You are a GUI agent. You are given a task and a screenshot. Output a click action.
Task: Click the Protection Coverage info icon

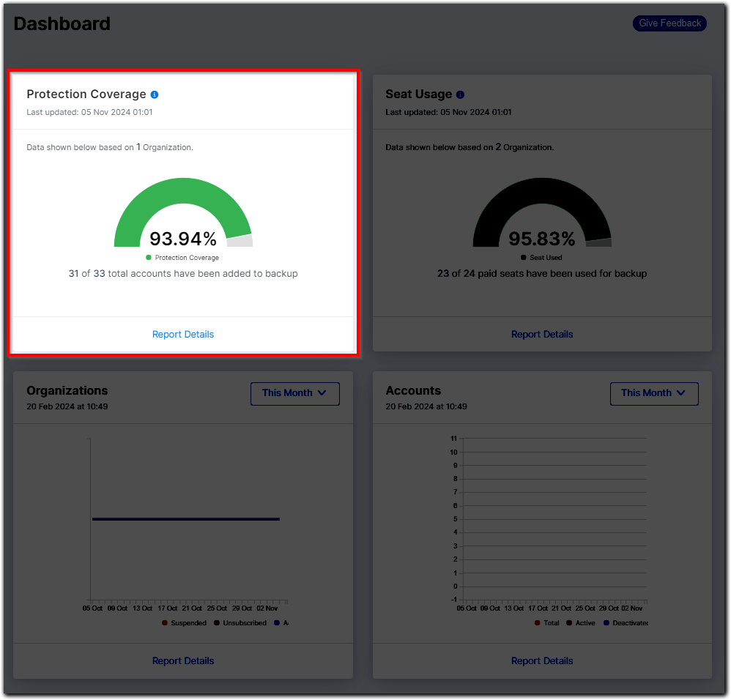[x=155, y=94]
